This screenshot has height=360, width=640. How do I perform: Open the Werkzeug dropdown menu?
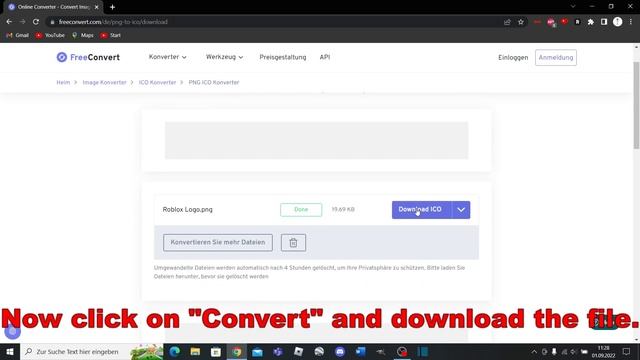coord(224,57)
